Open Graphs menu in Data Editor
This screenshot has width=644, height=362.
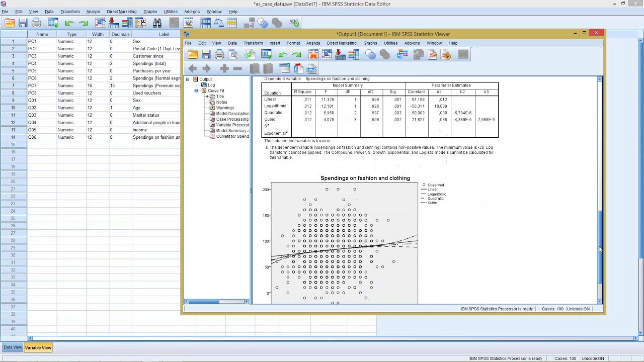[x=150, y=12]
